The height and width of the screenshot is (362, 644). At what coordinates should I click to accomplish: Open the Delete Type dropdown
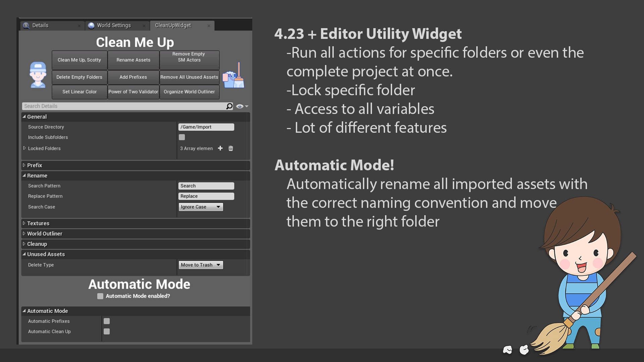click(x=201, y=265)
